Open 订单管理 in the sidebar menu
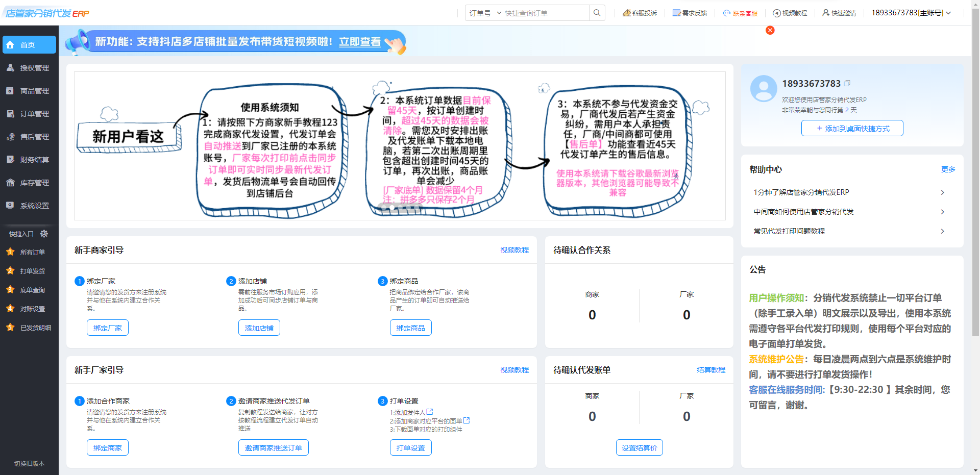The height and width of the screenshot is (475, 980). point(34,114)
